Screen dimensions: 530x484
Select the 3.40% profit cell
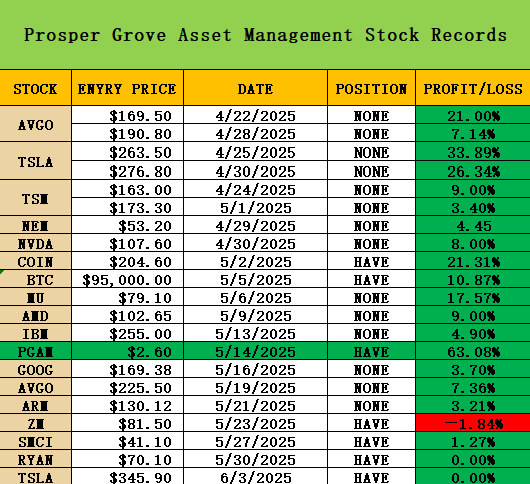[473, 207]
